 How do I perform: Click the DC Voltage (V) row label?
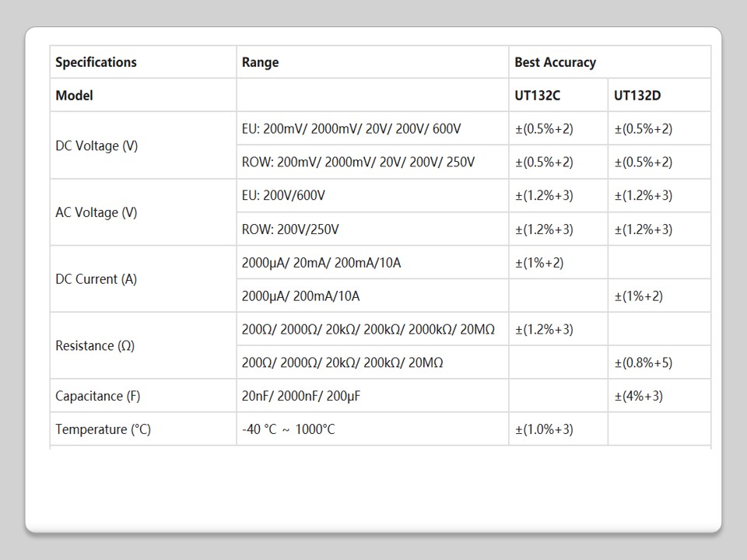coord(96,145)
